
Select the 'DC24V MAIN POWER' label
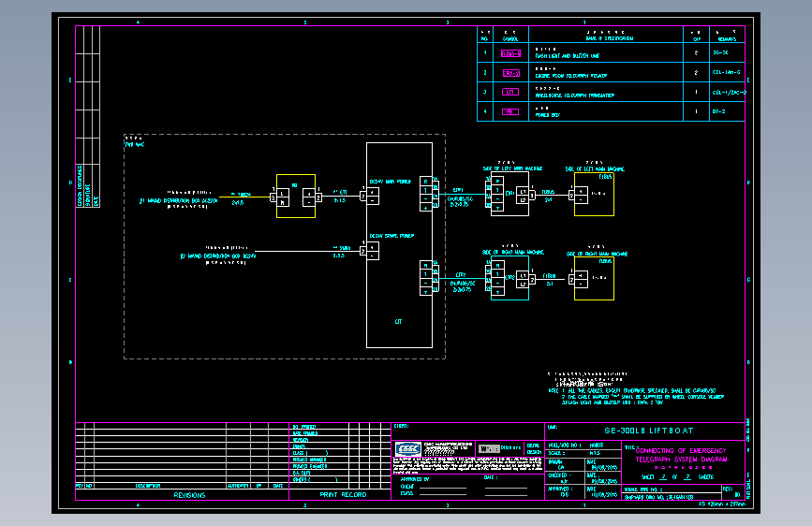(390, 182)
